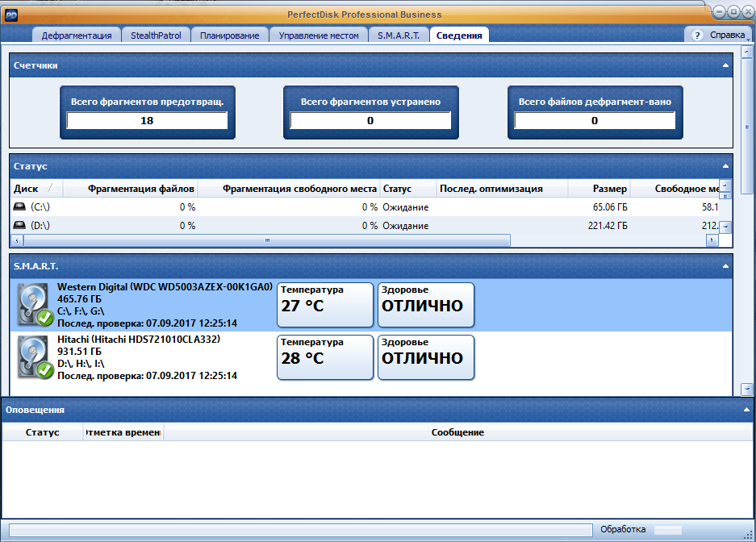Click the Сообщение column header
756x542 pixels.
click(x=457, y=432)
